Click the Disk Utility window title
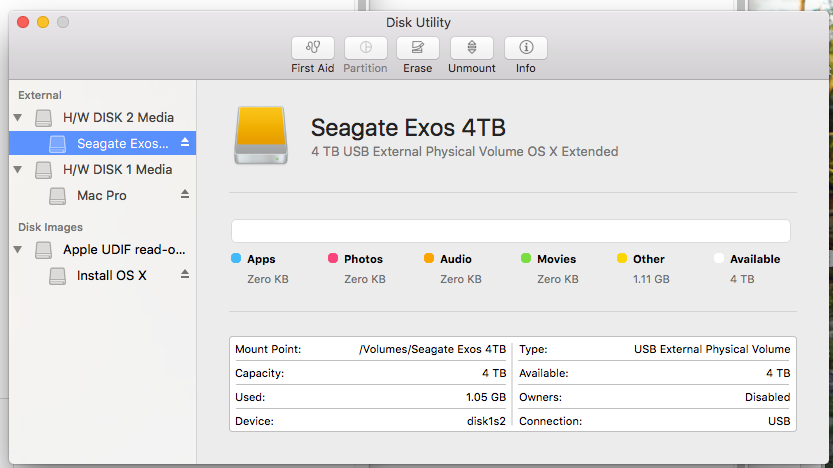Viewport: 833px width, 468px height. [x=418, y=23]
